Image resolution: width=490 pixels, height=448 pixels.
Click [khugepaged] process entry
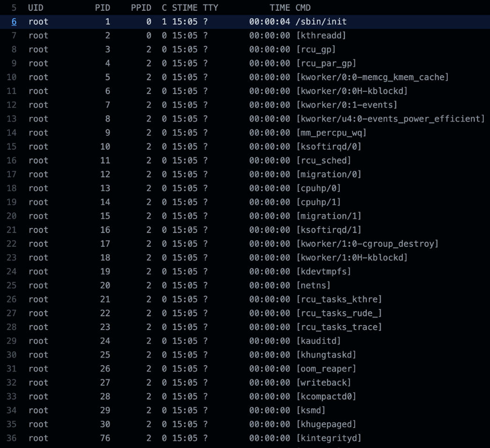point(326,424)
